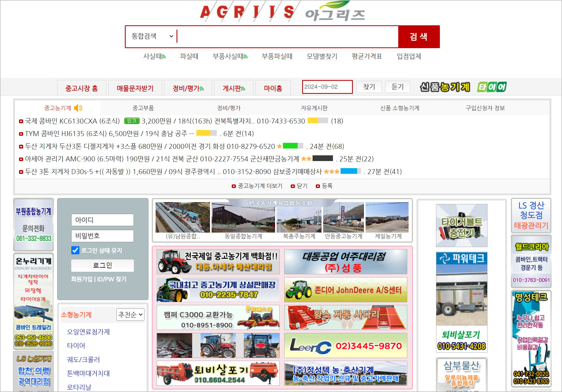
Task: Click the 타이거볼트 충전기 ad image
Action: tap(461, 225)
